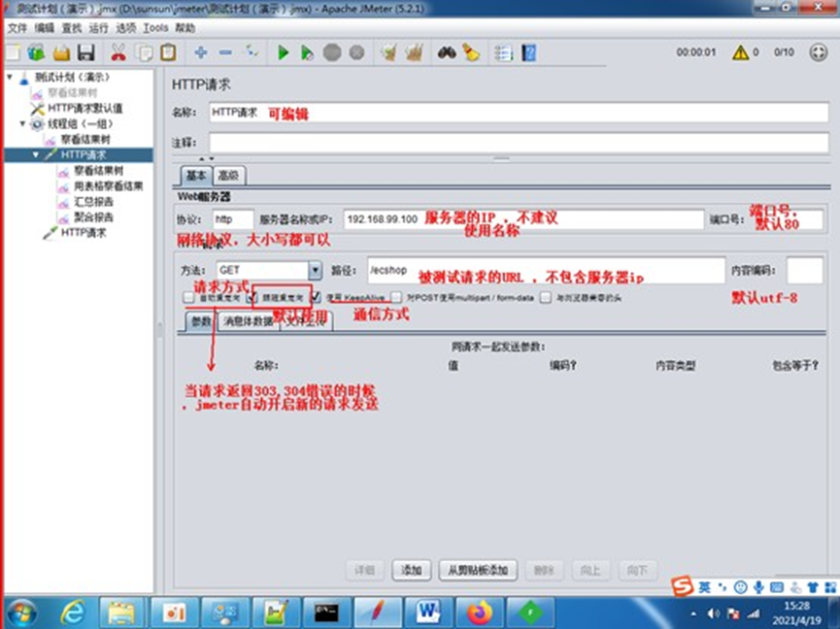This screenshot has height=629, width=840.
Task: Select the 消息体数据 tab
Action: tap(248, 321)
